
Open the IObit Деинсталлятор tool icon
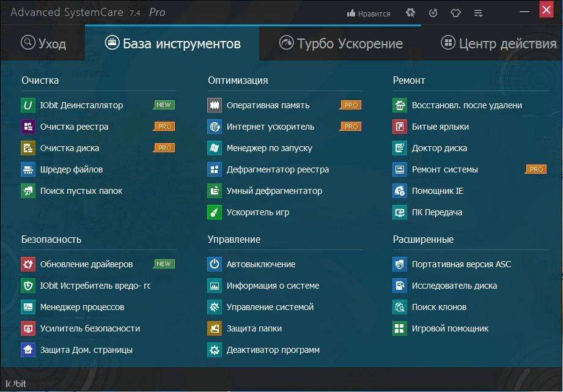28,105
